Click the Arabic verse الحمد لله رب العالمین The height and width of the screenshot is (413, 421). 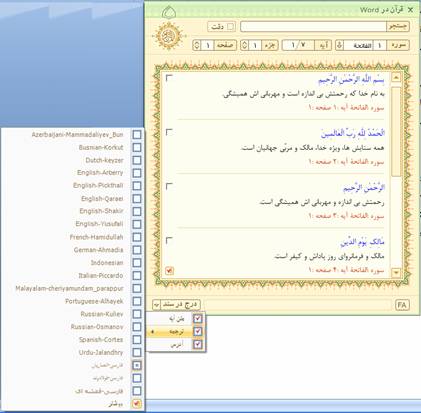click(353, 134)
